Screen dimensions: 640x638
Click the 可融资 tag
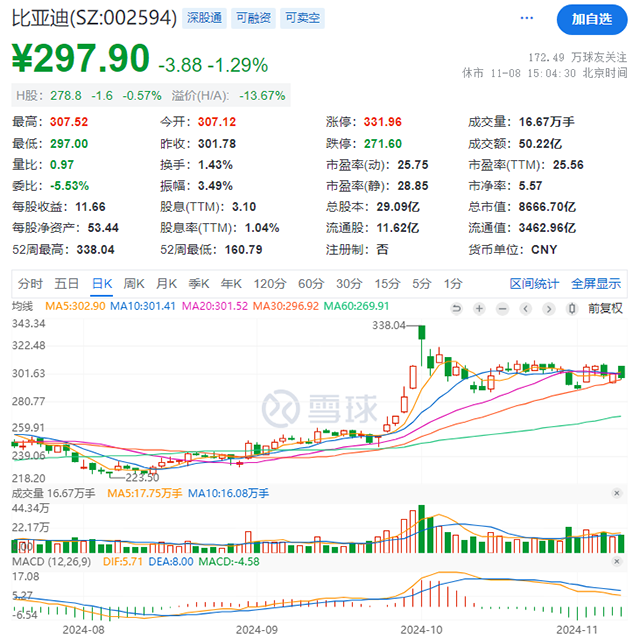point(253,18)
